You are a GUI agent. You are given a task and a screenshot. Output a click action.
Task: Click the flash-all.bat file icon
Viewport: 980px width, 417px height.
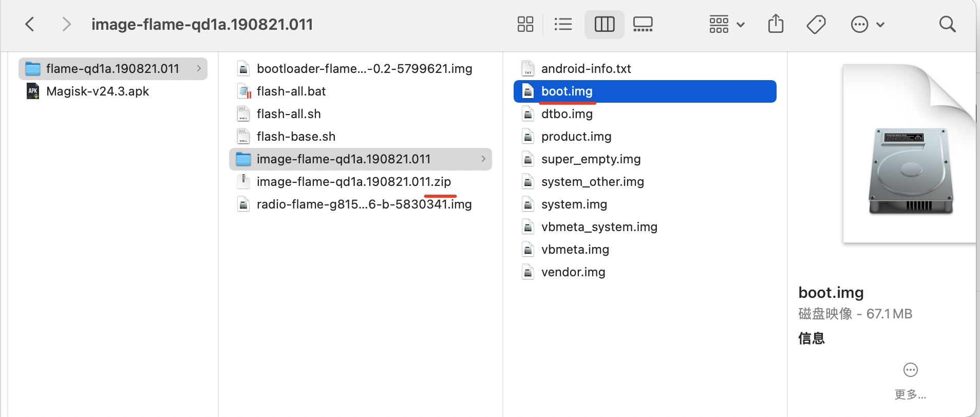coord(244,91)
